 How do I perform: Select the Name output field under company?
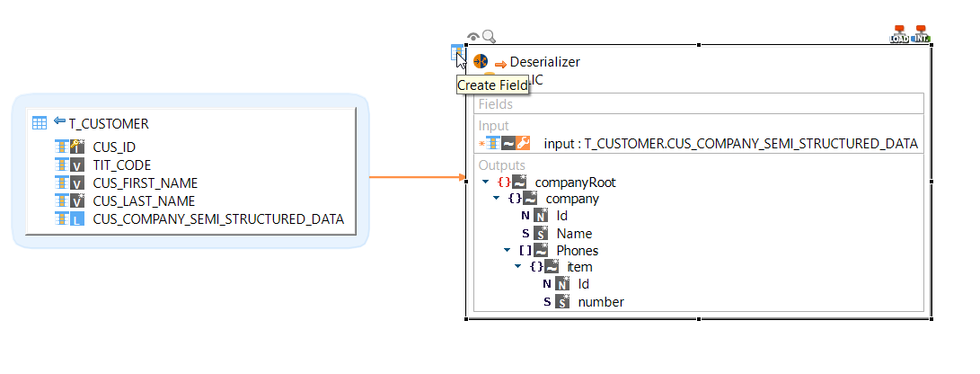[574, 234]
